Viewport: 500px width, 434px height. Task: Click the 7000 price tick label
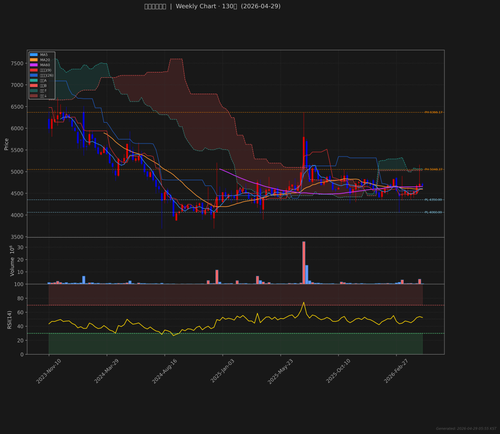pos(17,85)
